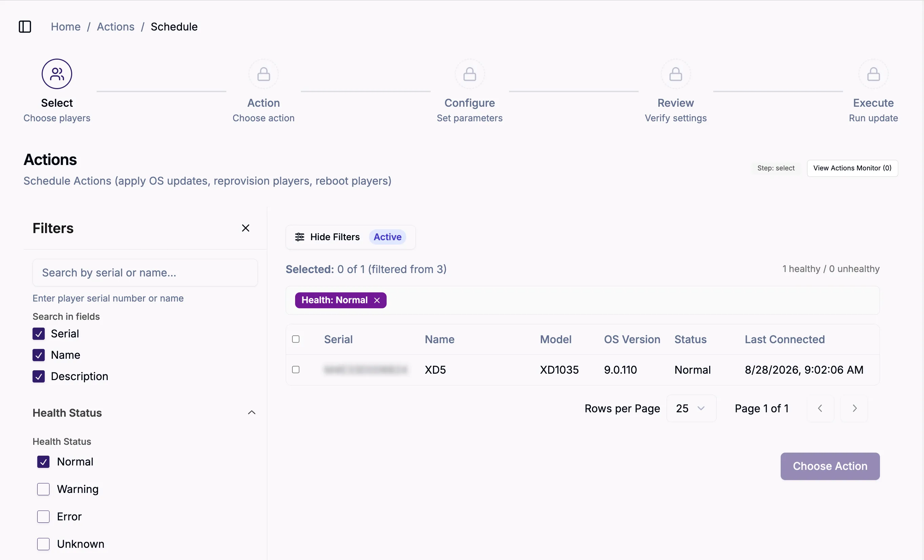Click the Hide Filters button
This screenshot has height=560, width=924.
click(350, 237)
